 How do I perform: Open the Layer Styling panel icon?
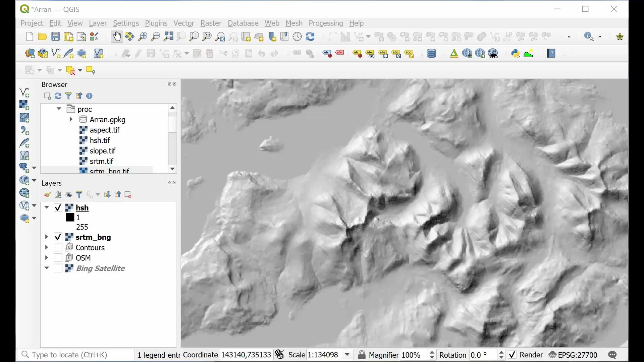coord(47,194)
